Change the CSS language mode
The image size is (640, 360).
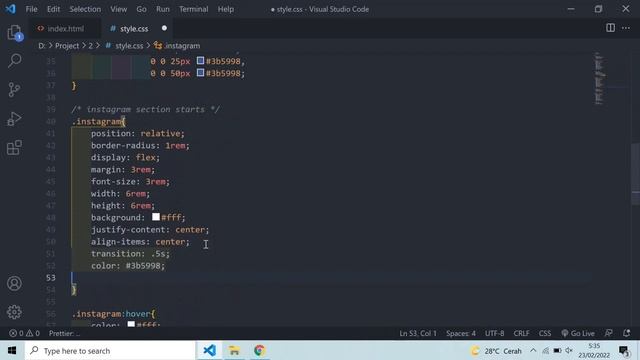545,333
